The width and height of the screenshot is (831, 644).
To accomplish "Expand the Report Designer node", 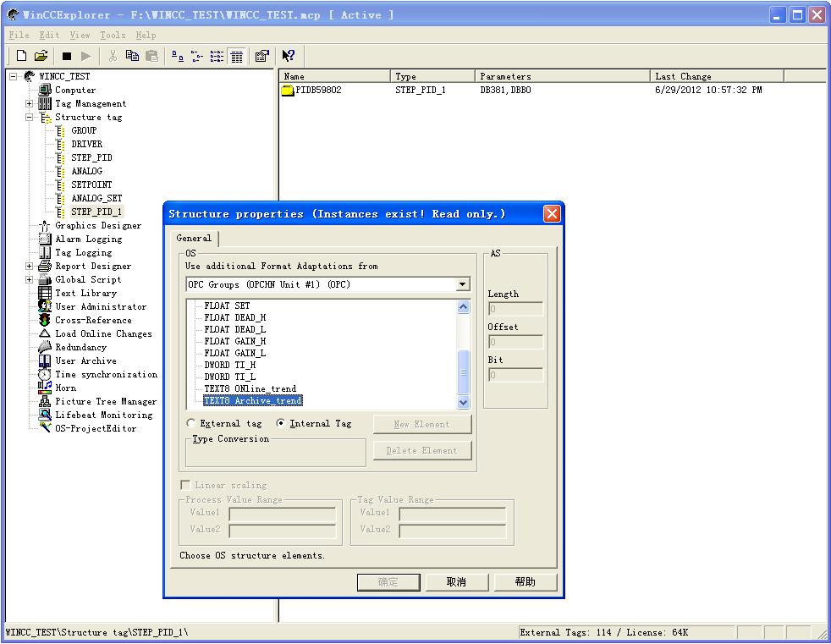I will tap(30, 266).
